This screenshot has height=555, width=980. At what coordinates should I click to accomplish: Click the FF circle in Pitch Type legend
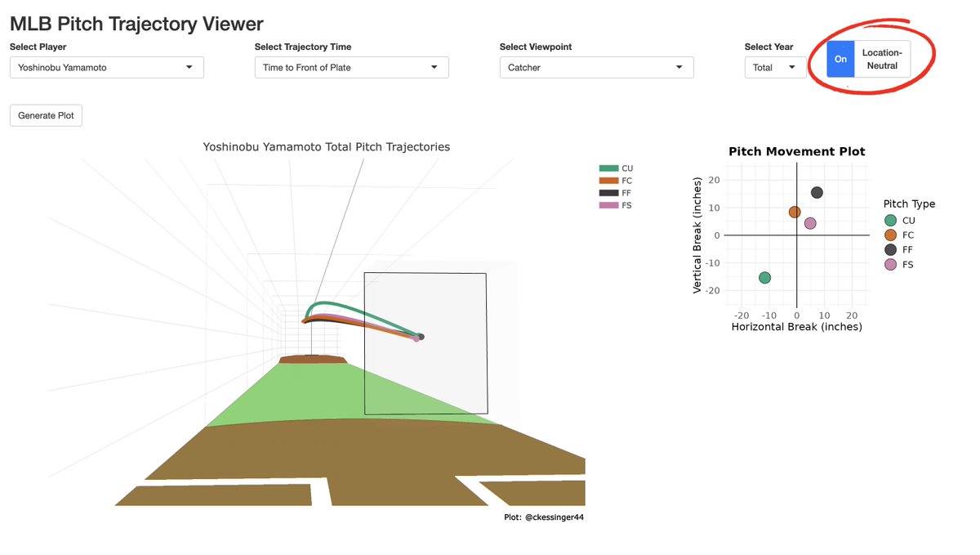(890, 250)
